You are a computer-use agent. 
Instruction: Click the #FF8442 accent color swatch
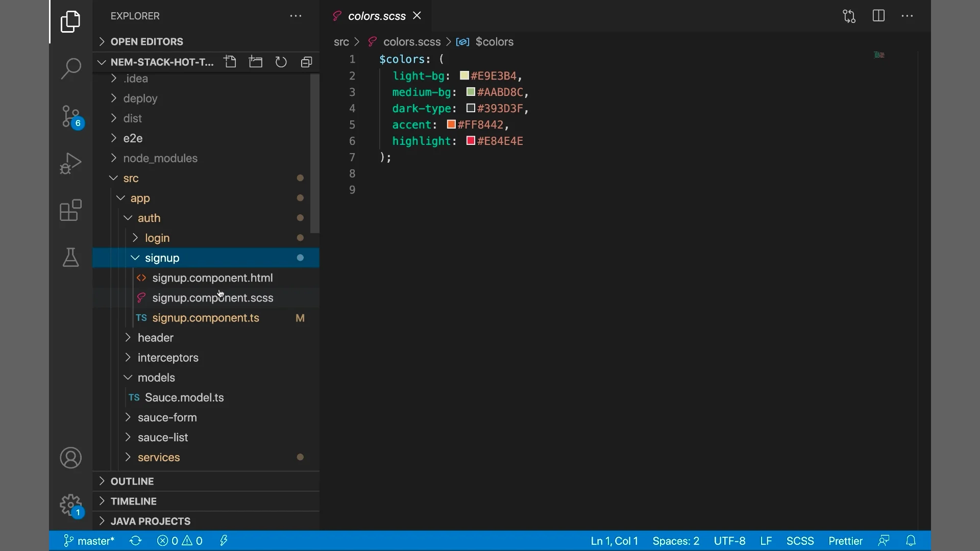point(451,124)
